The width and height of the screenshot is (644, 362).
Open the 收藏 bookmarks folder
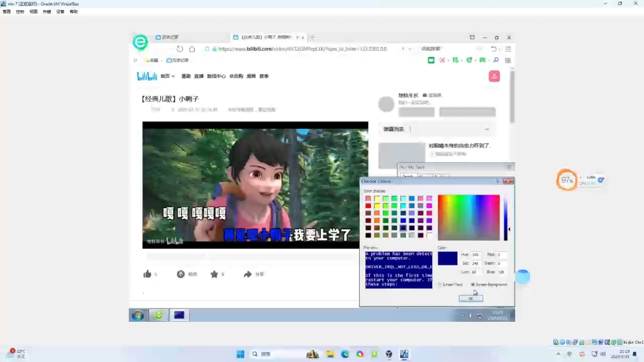[152, 60]
